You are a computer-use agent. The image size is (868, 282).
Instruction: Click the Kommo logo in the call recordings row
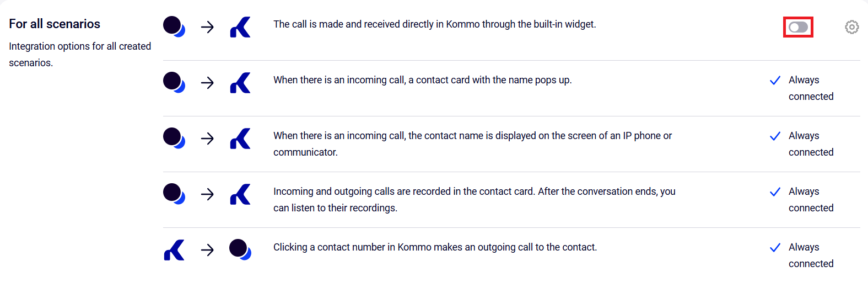[240, 194]
